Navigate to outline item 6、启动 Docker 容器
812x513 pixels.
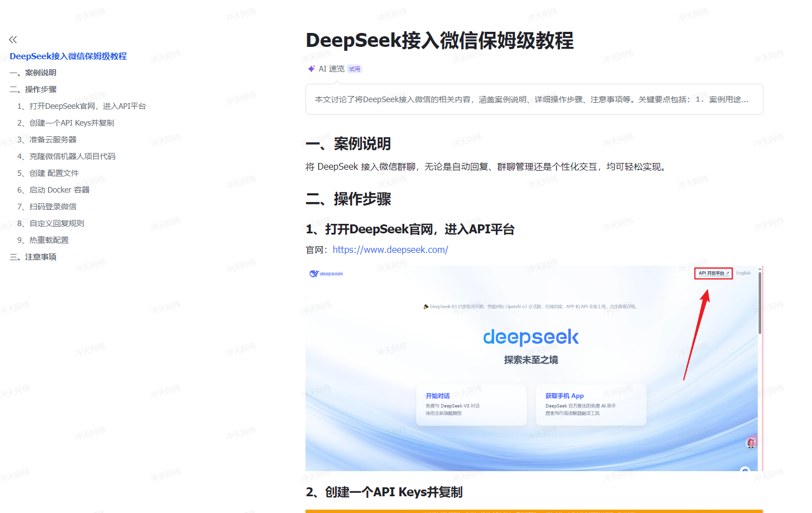[x=53, y=190]
